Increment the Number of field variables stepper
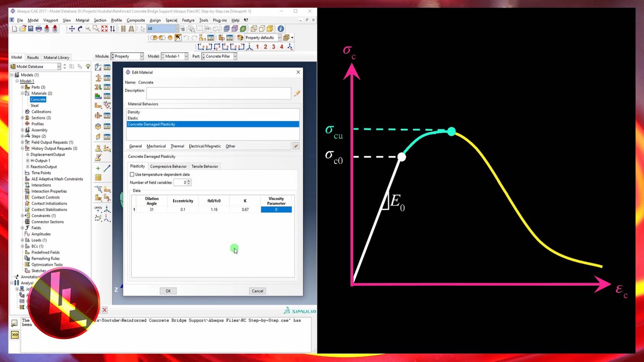 coord(189,181)
